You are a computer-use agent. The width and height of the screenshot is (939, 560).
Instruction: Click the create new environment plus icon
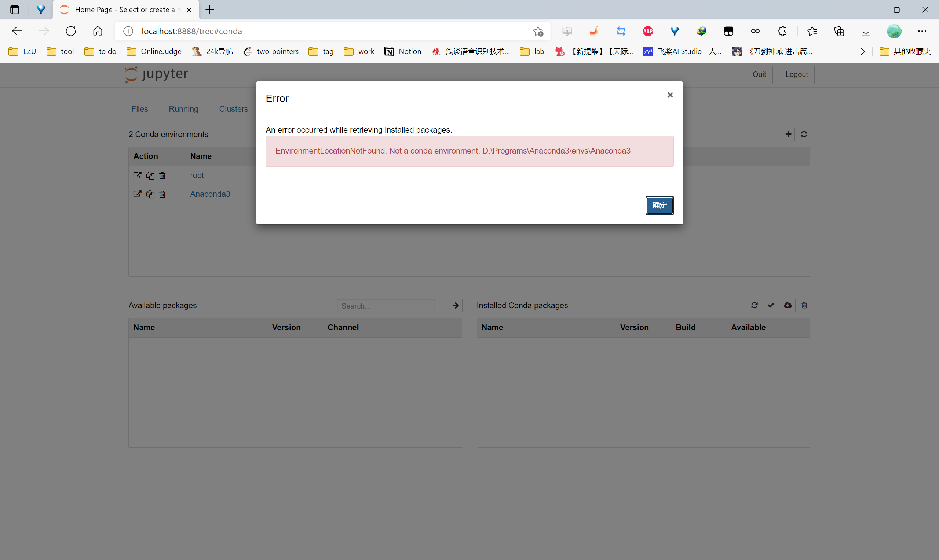(x=788, y=134)
